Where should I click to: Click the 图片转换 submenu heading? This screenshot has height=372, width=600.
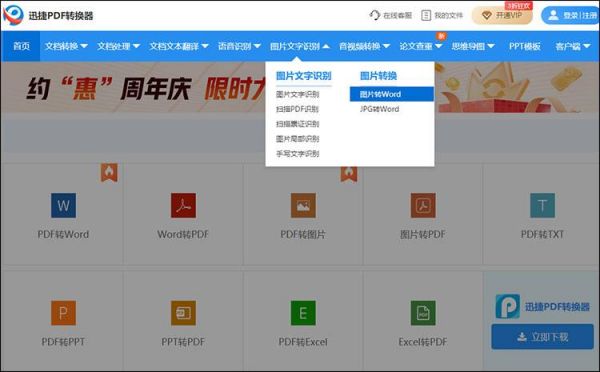[x=378, y=76]
